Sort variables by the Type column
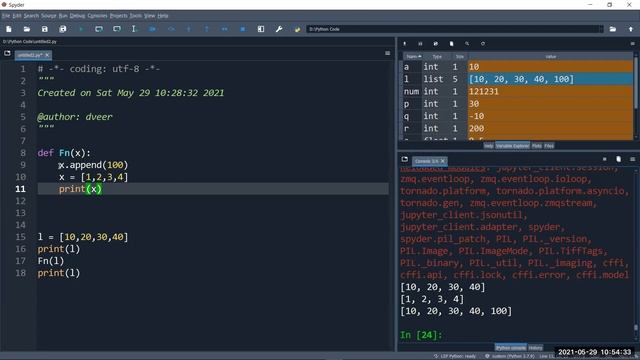Screen dimensions: 640x360 437,56
